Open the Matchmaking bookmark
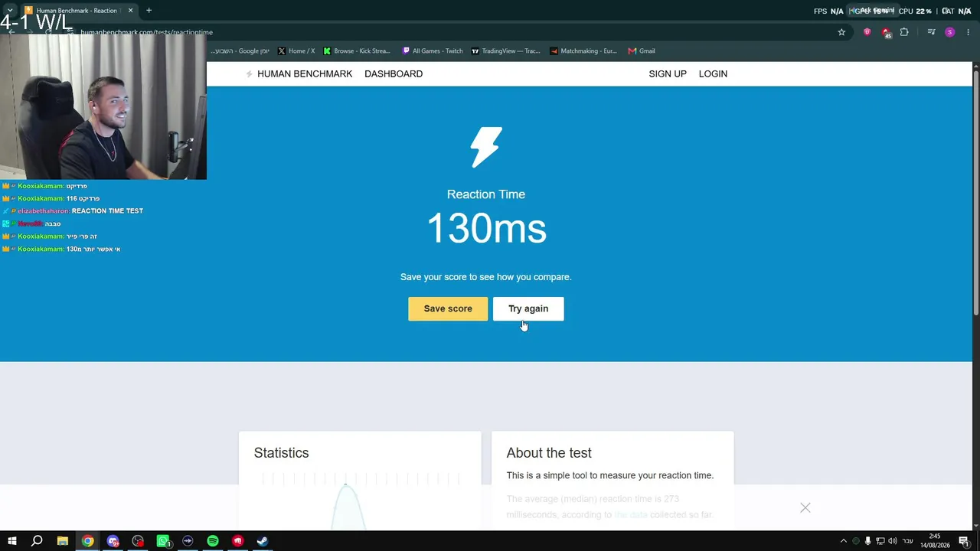Screen dimensions: 980x551 [583, 51]
